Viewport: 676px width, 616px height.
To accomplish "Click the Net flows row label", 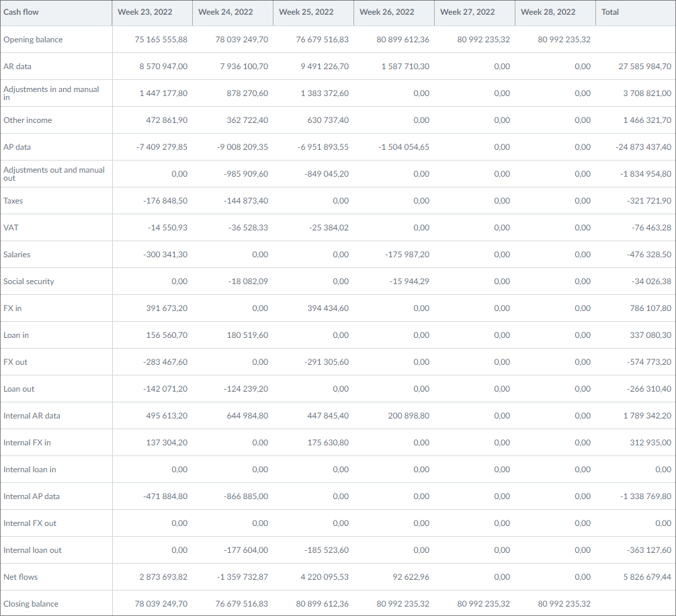I will [20, 577].
